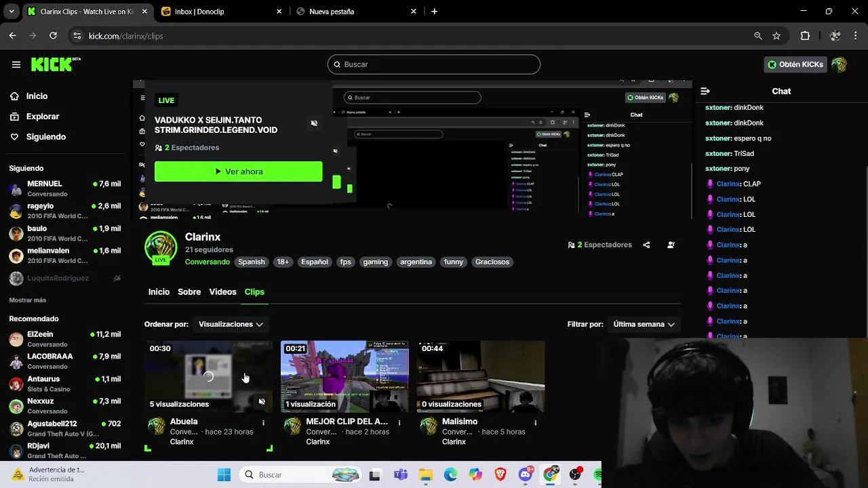This screenshot has width=868, height=488.
Task: Play the MEJOR CLIP DEL A... thumbnail
Action: pos(344,377)
